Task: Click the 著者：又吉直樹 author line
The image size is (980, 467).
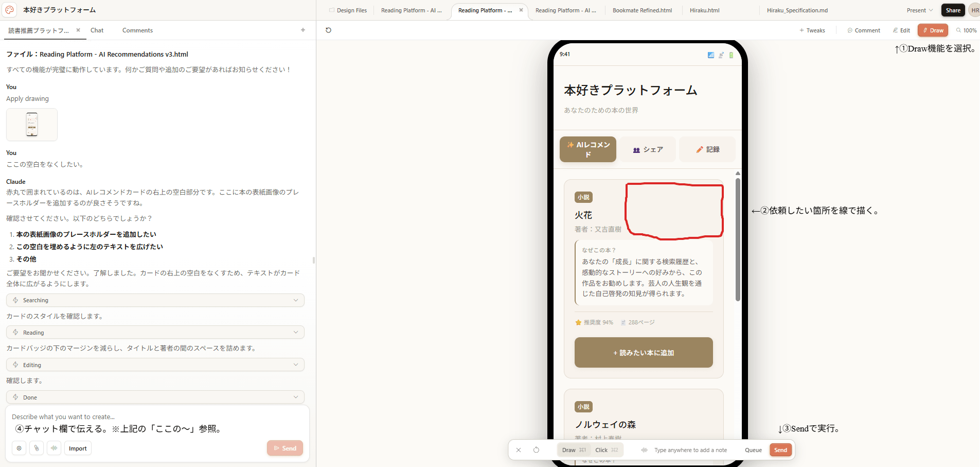Action: [598, 229]
